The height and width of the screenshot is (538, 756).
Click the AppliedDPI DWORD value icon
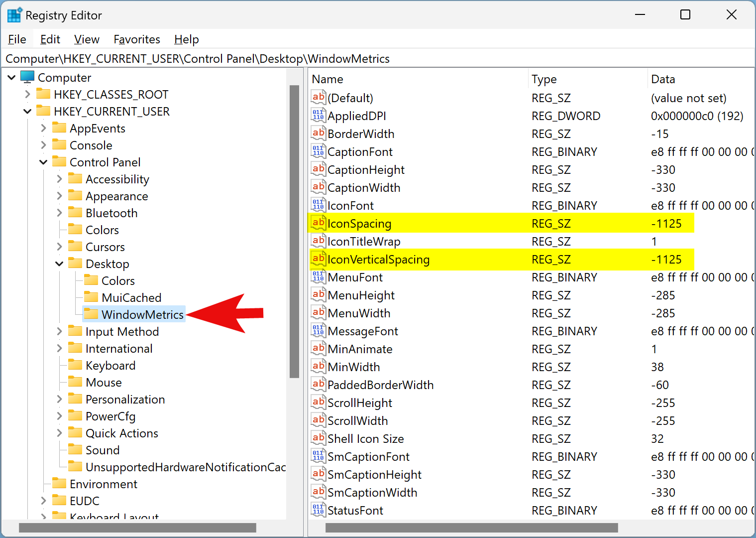[x=319, y=115]
